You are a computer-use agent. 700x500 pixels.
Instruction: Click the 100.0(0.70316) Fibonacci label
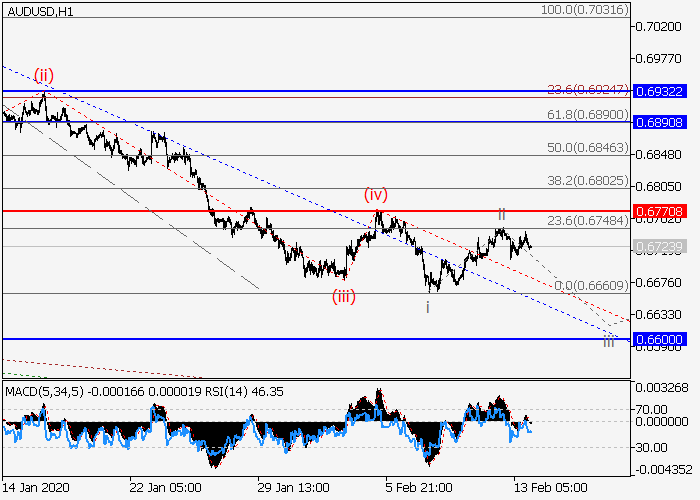pyautogui.click(x=584, y=9)
